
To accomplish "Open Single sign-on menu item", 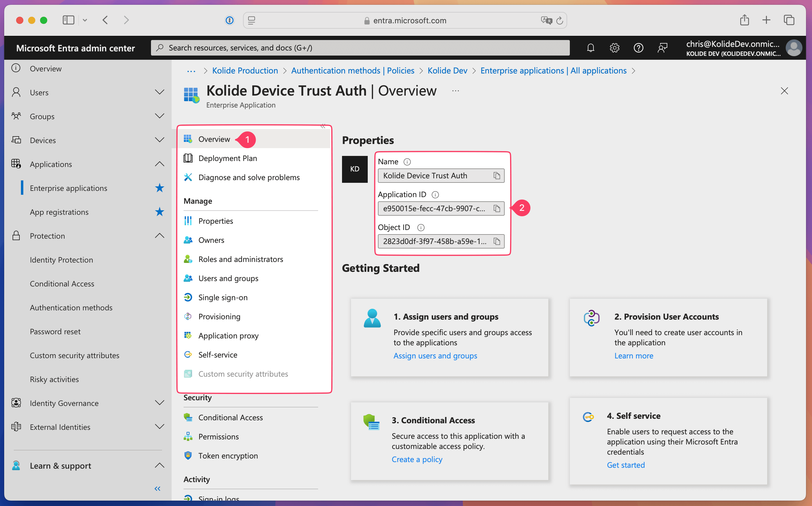I will (x=223, y=297).
